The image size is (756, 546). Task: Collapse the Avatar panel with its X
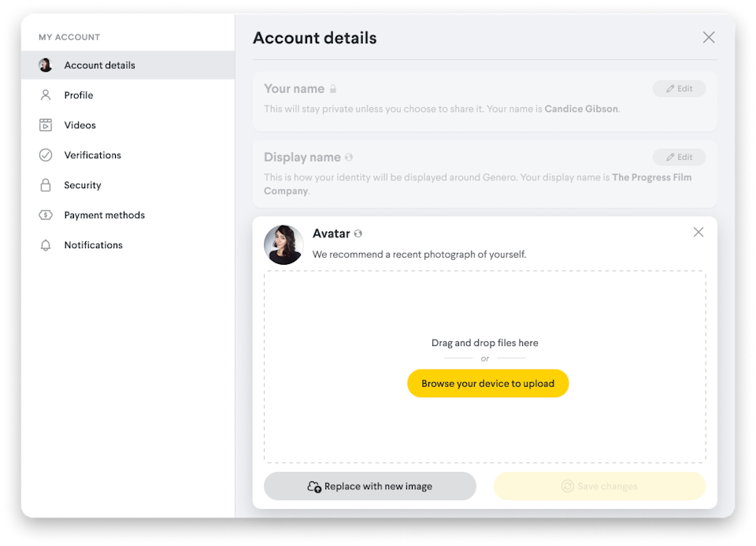click(x=699, y=232)
